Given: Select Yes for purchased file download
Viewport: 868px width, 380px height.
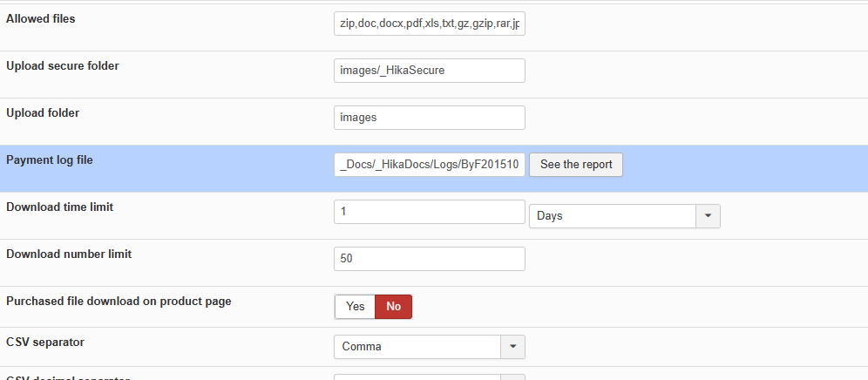Looking at the screenshot, I should pyautogui.click(x=355, y=307).
